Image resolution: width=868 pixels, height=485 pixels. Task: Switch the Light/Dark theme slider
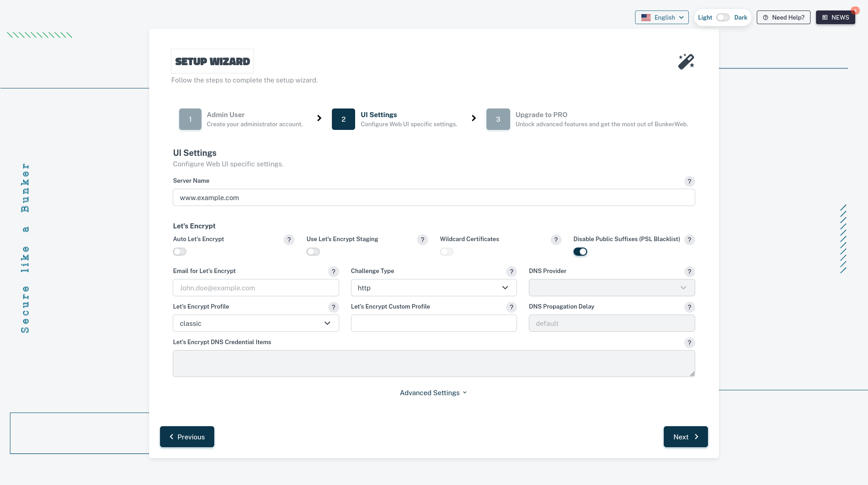[x=723, y=17]
